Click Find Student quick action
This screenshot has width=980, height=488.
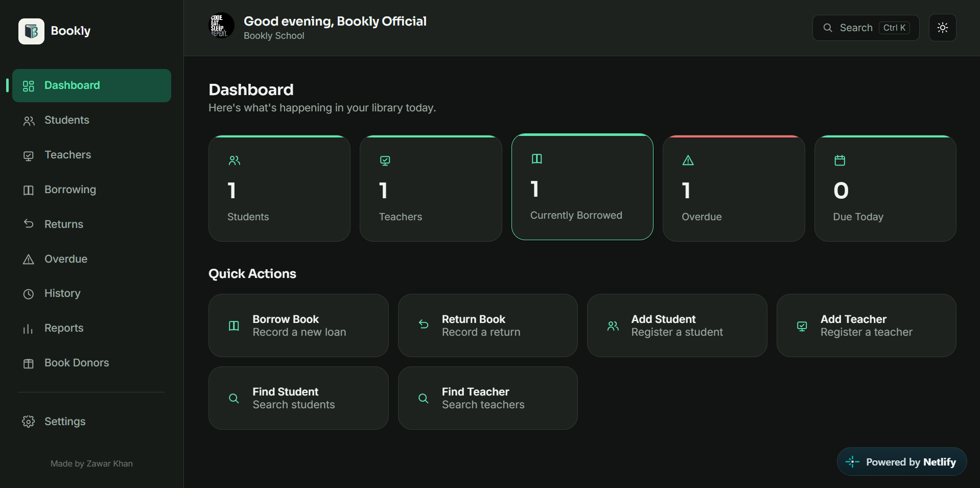298,398
